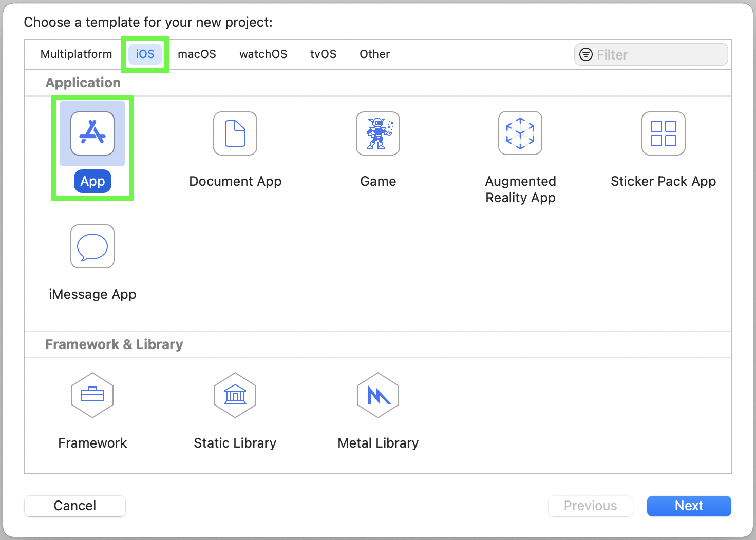Click the Next button
The width and height of the screenshot is (756, 540).
click(x=689, y=506)
